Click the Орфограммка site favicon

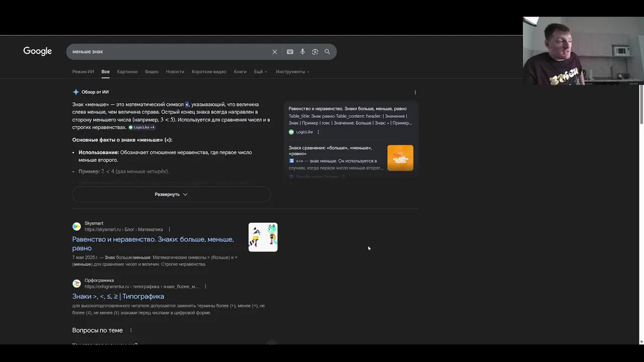tap(76, 284)
